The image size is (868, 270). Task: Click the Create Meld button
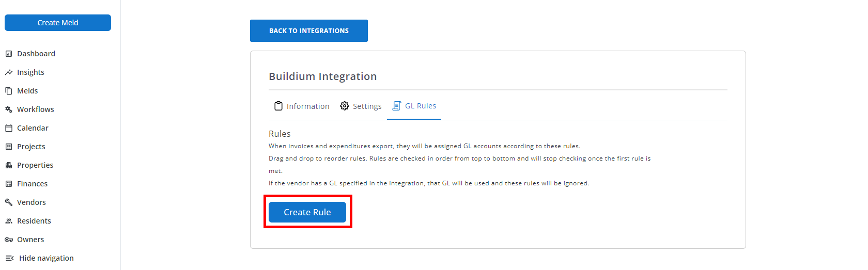pos(58,23)
